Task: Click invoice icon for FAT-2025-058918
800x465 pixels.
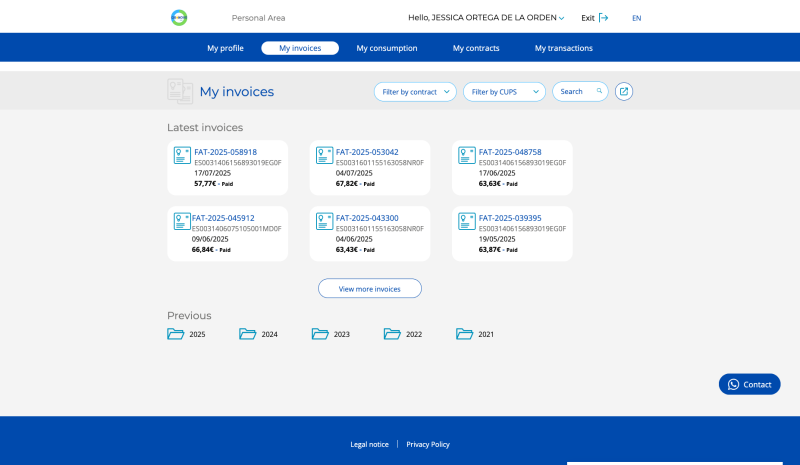Action: tap(182, 155)
